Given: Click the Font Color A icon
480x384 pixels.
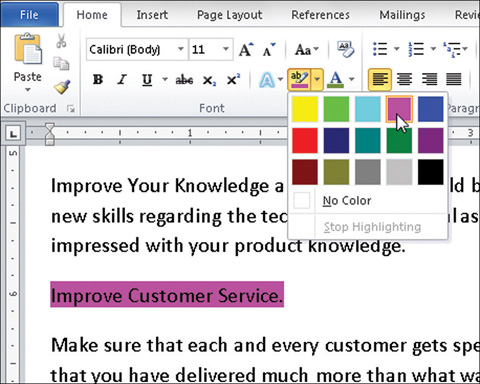Looking at the screenshot, I should click(x=336, y=79).
